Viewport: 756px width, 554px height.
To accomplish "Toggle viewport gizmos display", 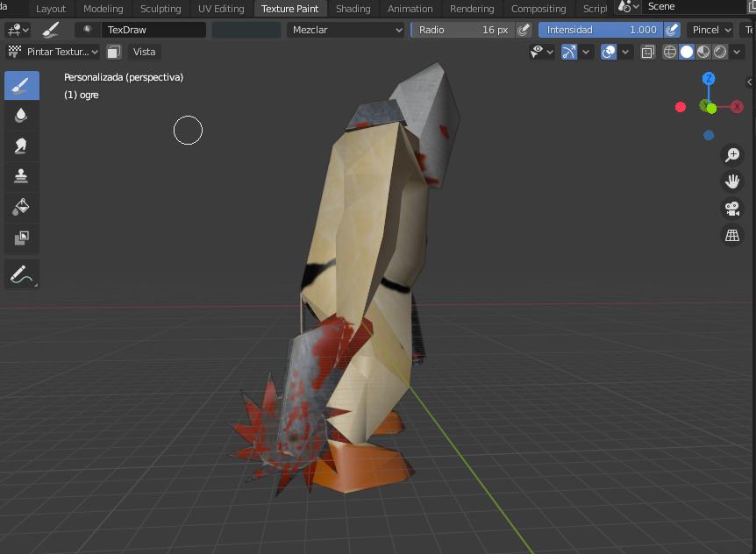I will tap(569, 52).
